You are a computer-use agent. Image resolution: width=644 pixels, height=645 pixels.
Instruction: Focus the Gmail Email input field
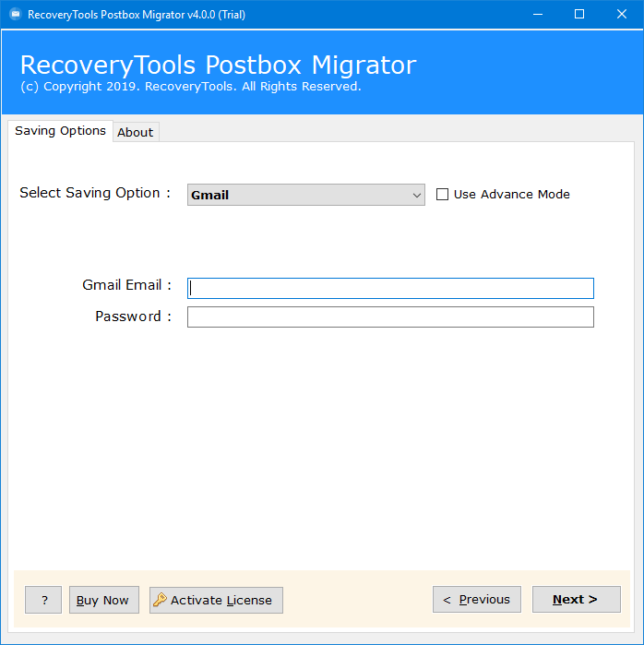(x=390, y=288)
